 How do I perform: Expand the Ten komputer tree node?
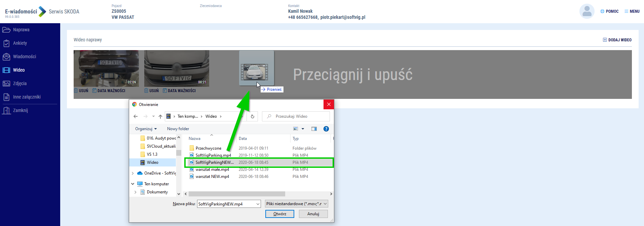tap(133, 184)
